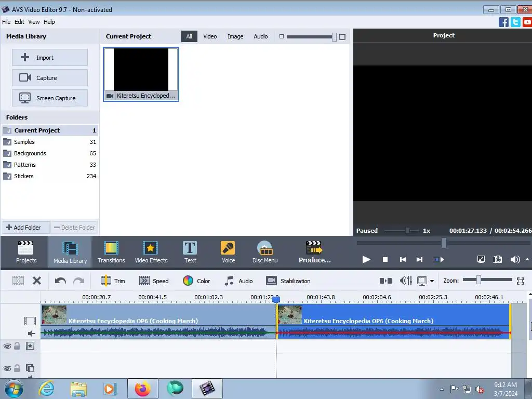The height and width of the screenshot is (399, 532).
Task: Click the preview seek bar handle
Action: [x=444, y=243]
